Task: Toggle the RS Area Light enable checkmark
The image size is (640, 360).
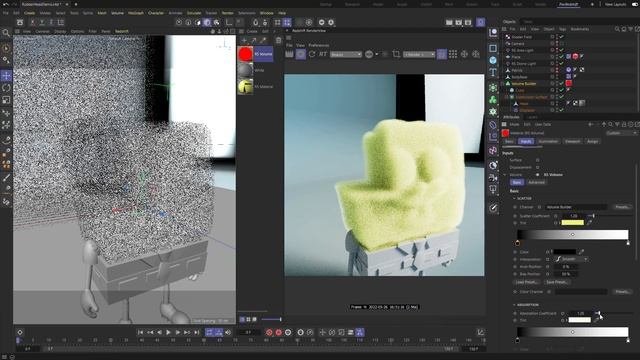Action: pos(562,50)
